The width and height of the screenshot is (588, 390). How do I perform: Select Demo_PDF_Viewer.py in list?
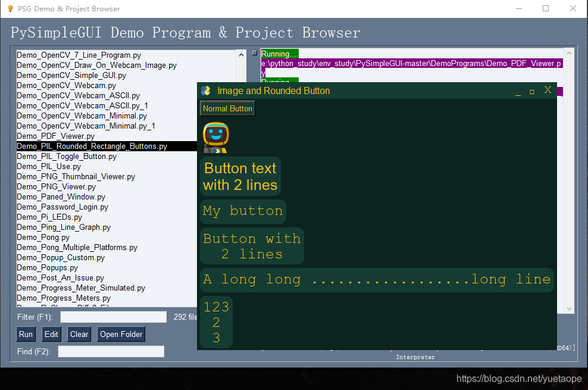click(55, 136)
